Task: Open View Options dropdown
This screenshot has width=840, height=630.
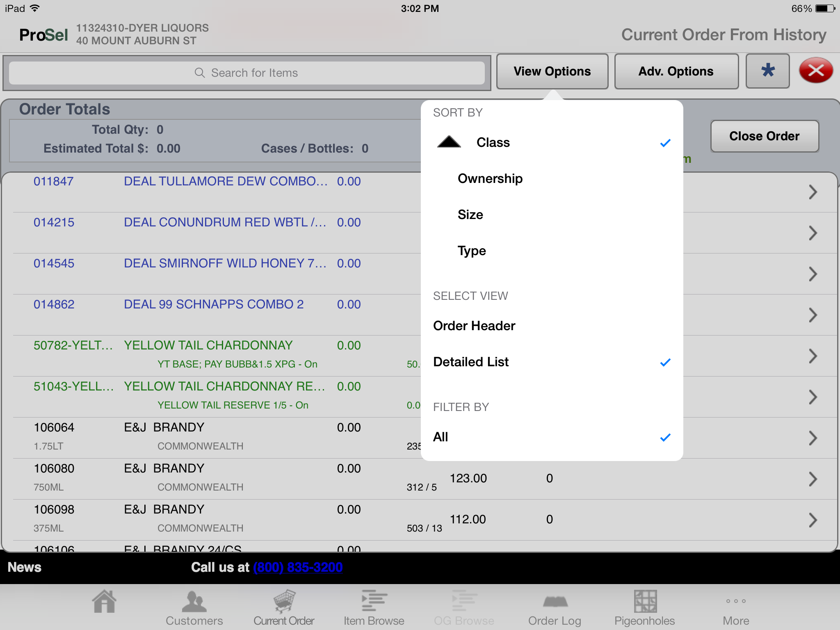Action: 552,71
